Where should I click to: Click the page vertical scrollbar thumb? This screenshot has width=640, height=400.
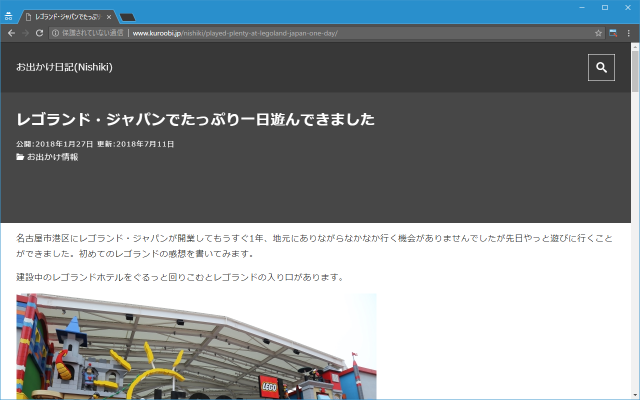point(635,71)
